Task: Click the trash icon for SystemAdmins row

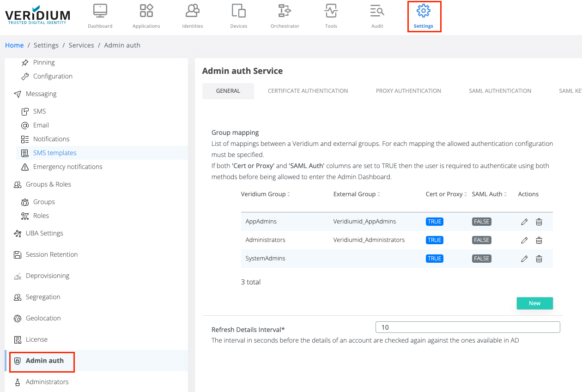Action: click(539, 259)
